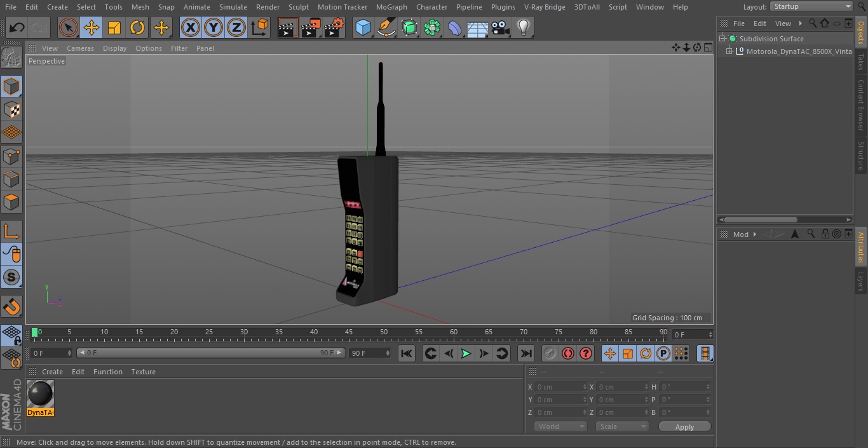Toggle parameter keyframe recording P icon
The image size is (868, 448).
[x=663, y=353]
